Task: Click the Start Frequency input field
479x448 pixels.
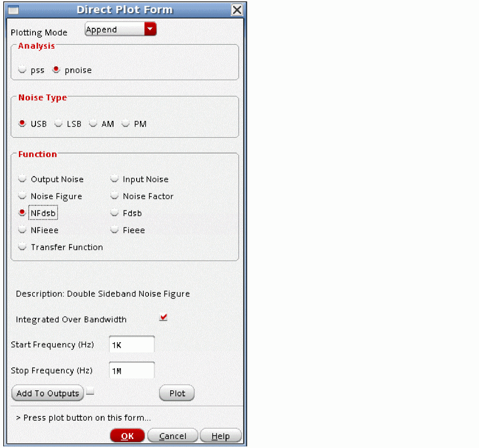Action: click(x=131, y=345)
